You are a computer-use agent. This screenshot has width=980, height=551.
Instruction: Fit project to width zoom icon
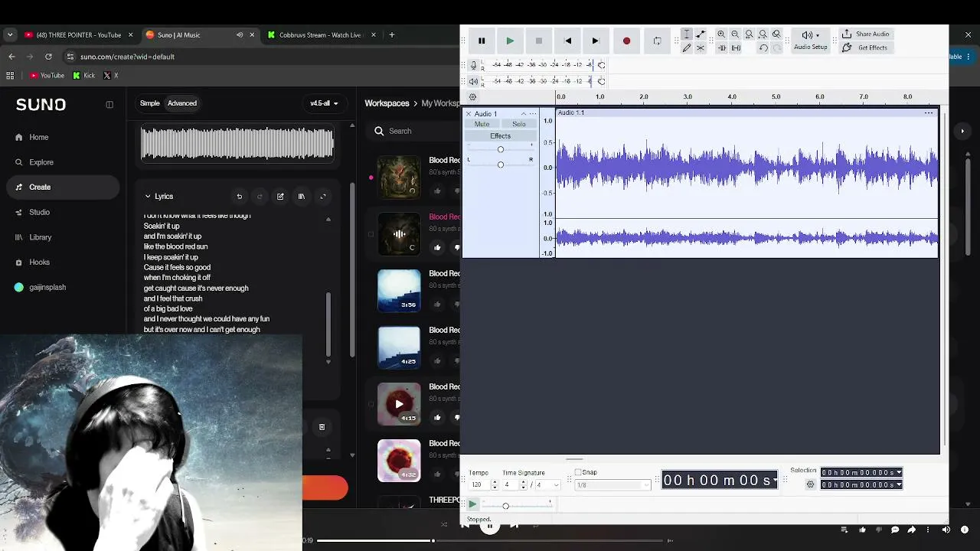(763, 34)
